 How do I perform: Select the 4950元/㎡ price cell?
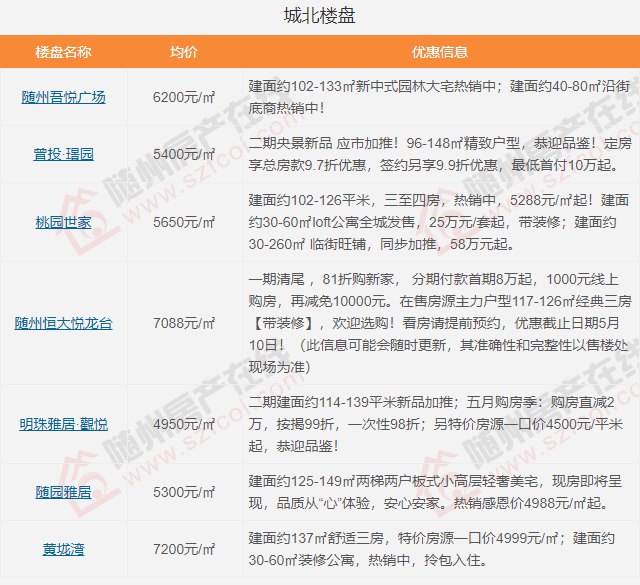click(184, 424)
